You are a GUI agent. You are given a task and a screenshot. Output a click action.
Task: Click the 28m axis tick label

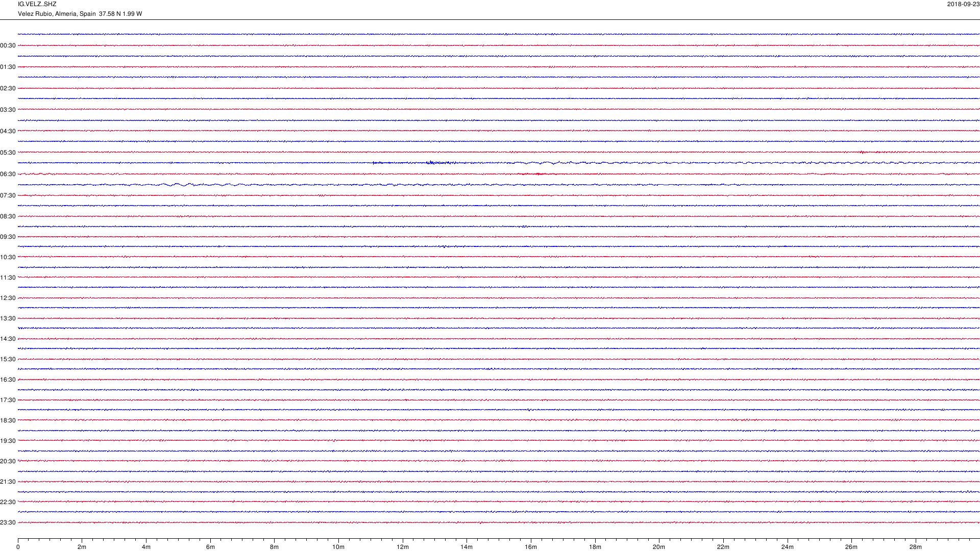coord(916,547)
